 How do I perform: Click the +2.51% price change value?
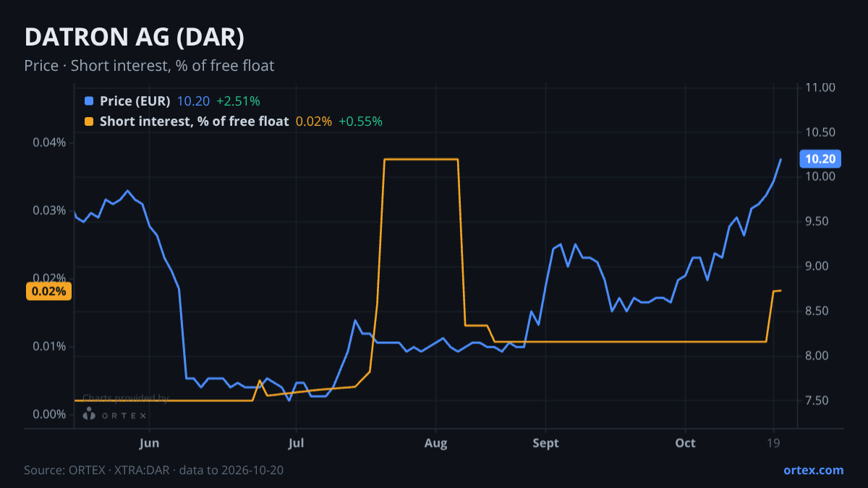239,100
